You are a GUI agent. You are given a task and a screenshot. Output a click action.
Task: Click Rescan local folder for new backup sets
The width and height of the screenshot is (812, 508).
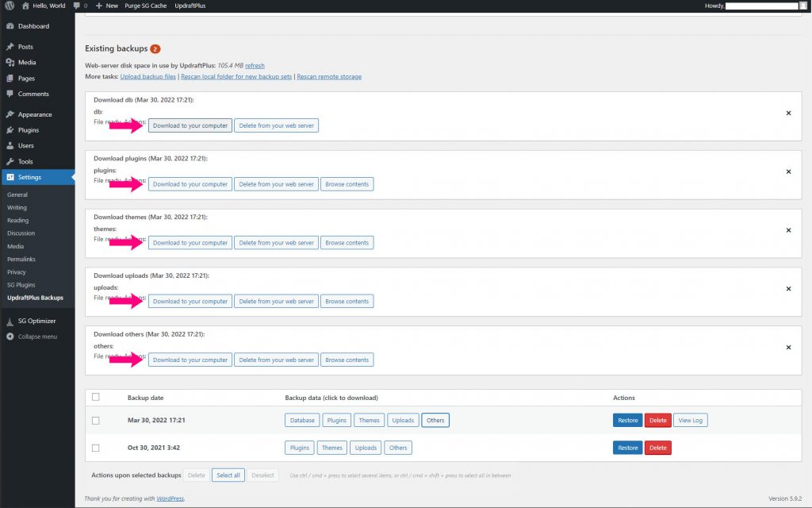236,77
